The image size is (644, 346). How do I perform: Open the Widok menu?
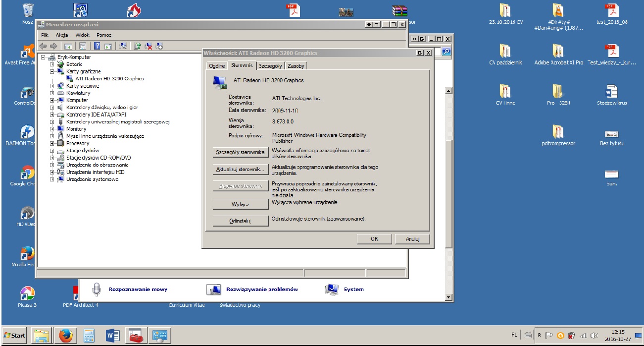click(83, 35)
